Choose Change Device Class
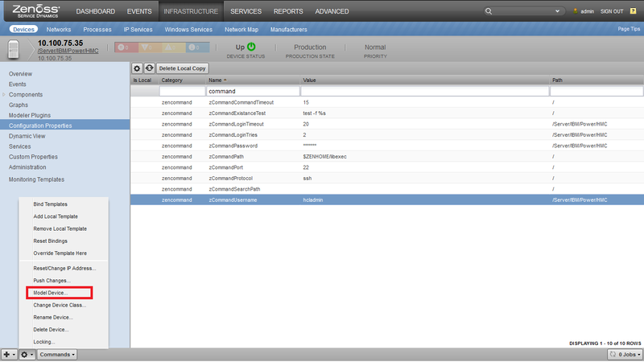Image resolution: width=644 pixels, height=362 pixels. (60, 306)
